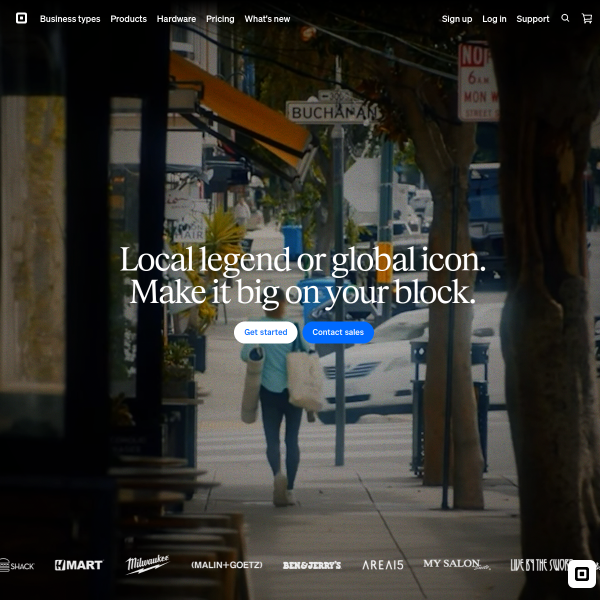Click the (MALIN+GOETZ) logo
This screenshot has height=600, width=600.
tap(227, 565)
